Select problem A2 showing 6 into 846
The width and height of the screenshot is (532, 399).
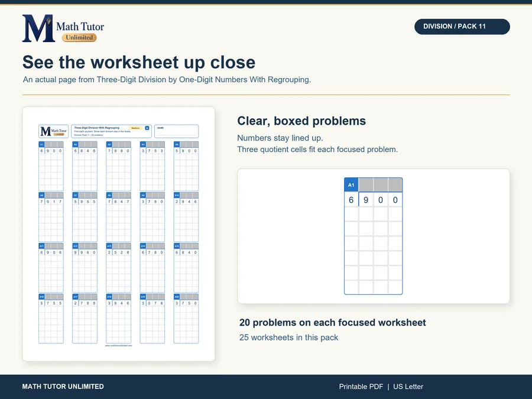coord(85,166)
